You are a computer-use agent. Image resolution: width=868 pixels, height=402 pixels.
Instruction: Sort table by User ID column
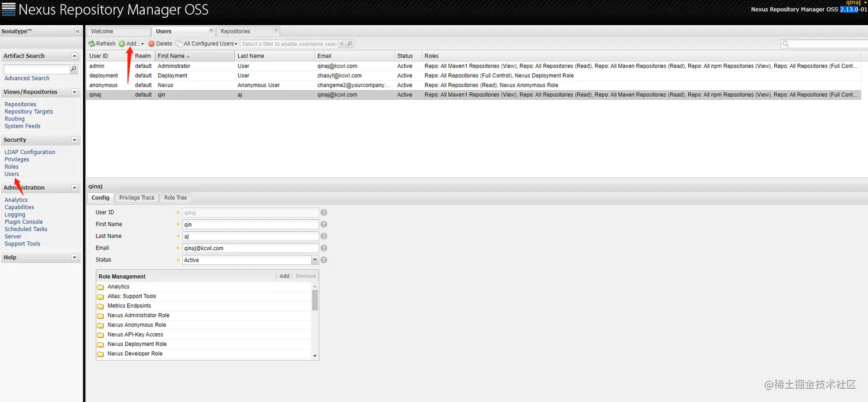[109, 56]
